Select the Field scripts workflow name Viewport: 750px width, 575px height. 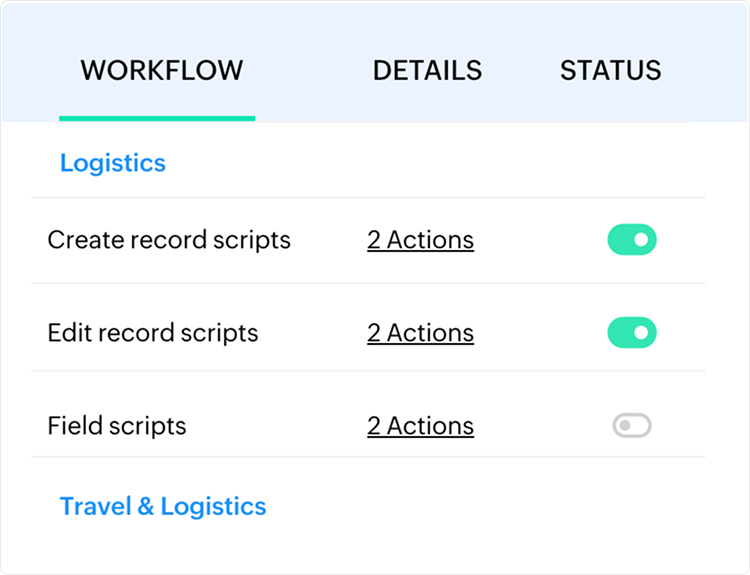tap(117, 426)
